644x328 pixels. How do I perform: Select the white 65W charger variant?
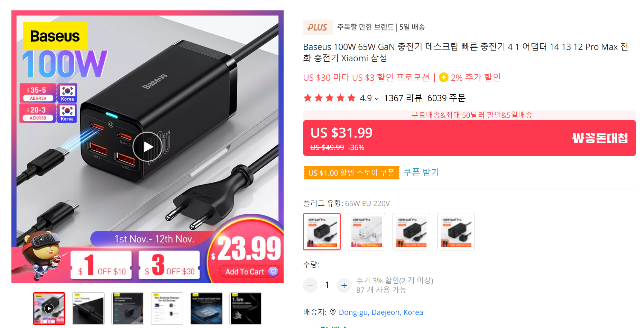367,232
